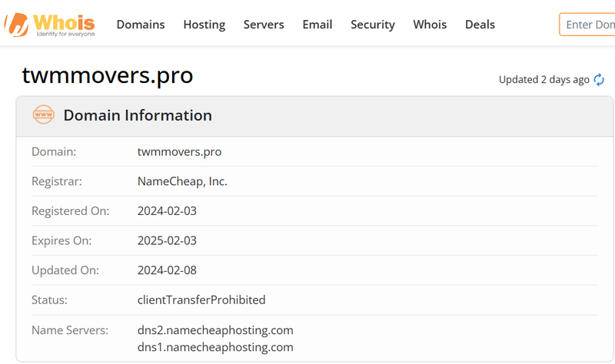Select the status clientTransferProhibited
615x364 pixels.
(201, 299)
